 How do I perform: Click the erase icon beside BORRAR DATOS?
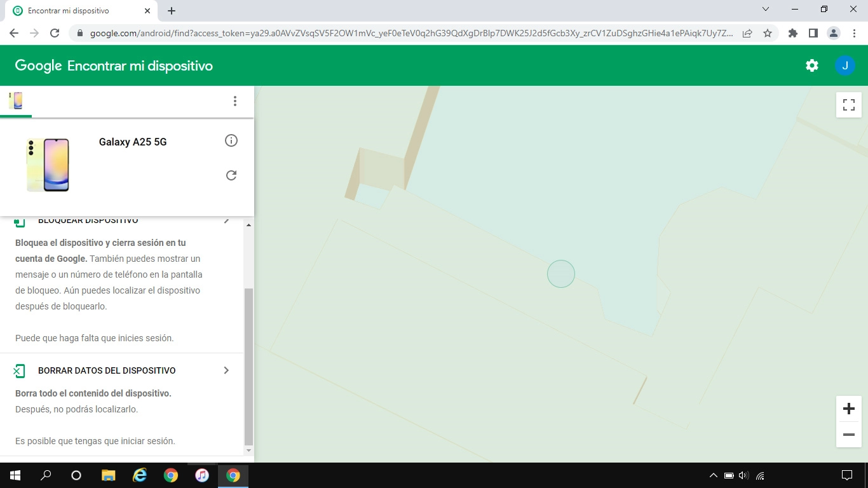click(x=20, y=370)
